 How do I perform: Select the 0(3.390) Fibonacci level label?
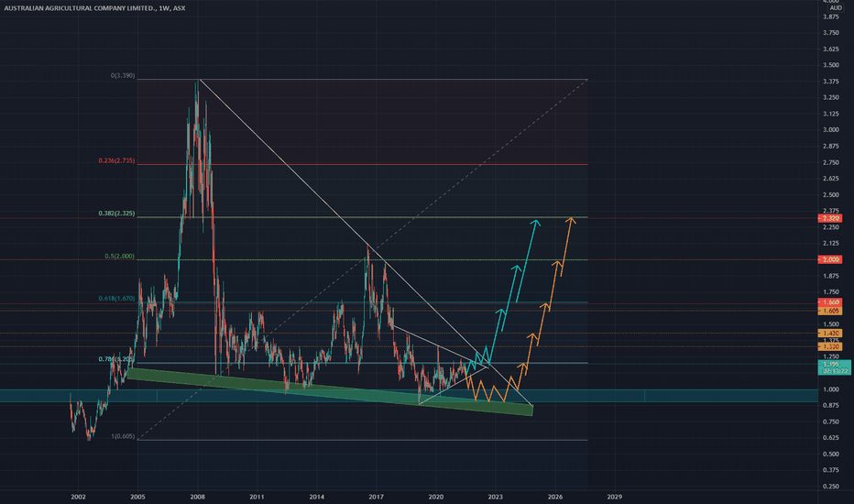click(123, 76)
